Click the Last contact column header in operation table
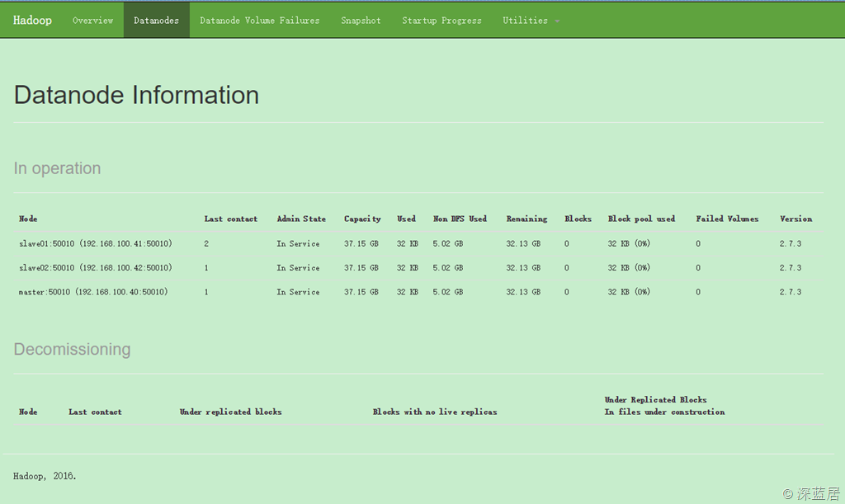Screen dimensions: 845x504 point(230,219)
